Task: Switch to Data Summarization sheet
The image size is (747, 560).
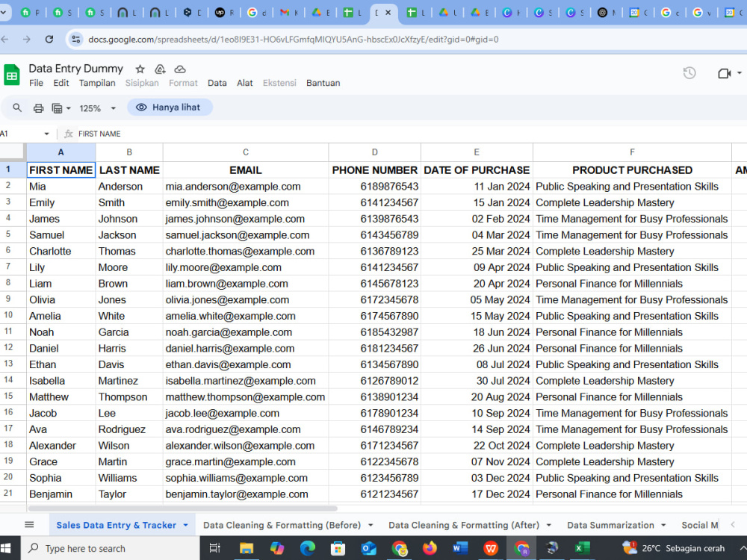Action: pos(610,525)
